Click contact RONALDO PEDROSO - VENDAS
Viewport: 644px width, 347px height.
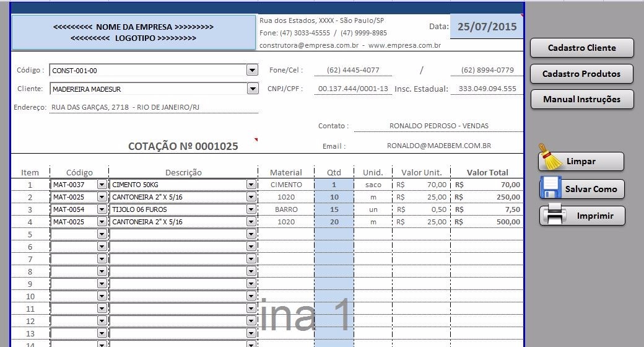[438, 126]
